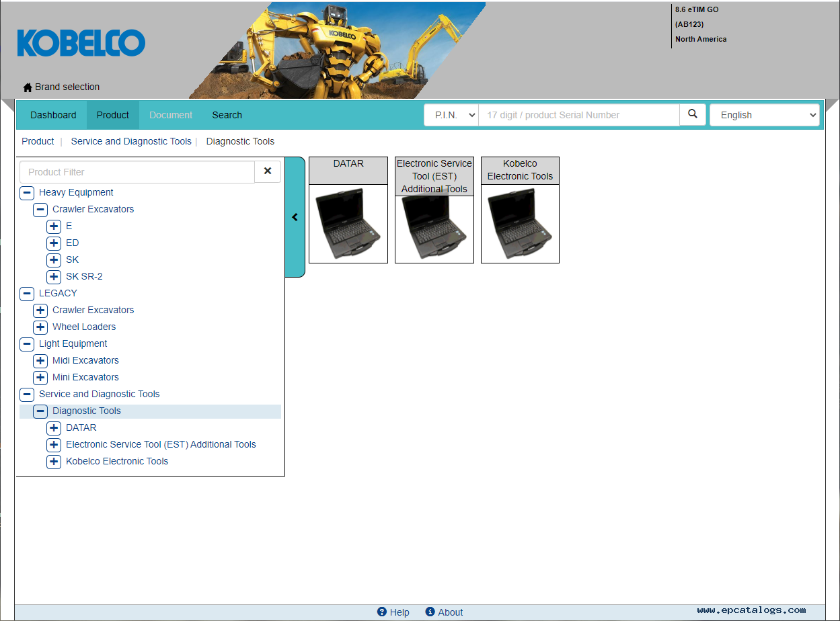Viewport: 840px width, 621px height.
Task: Open About via the info icon
Action: pos(430,612)
